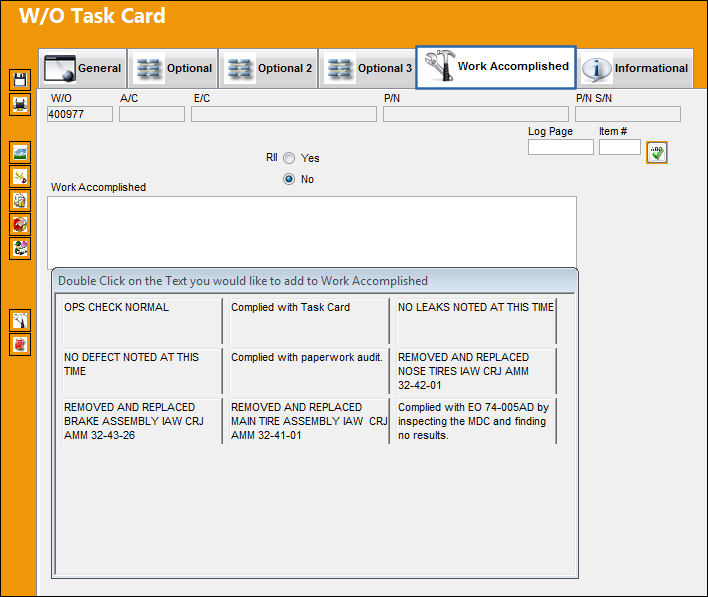Open the Optional tab
708x597 pixels.
coord(173,68)
